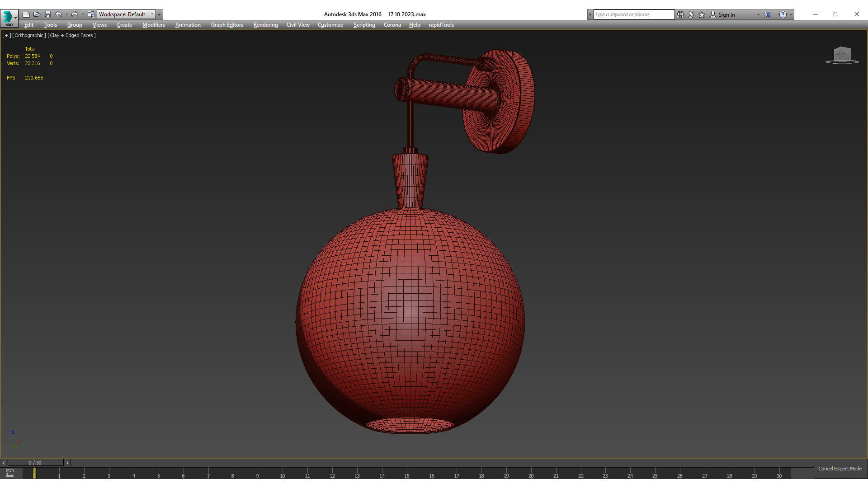Viewport: 868px width, 488px height.
Task: Click the Sign In user icon
Action: point(713,14)
